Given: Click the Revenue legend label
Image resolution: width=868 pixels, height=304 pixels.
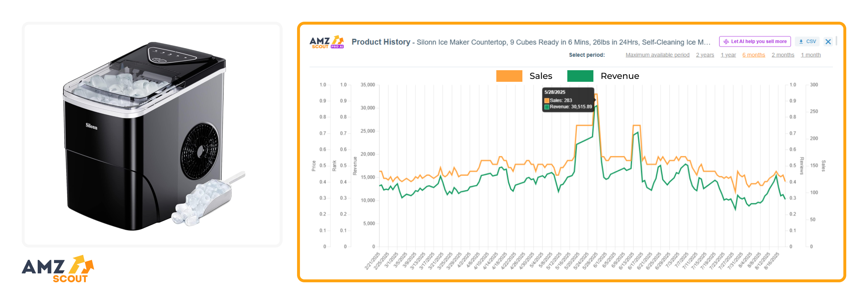Looking at the screenshot, I should click(620, 76).
